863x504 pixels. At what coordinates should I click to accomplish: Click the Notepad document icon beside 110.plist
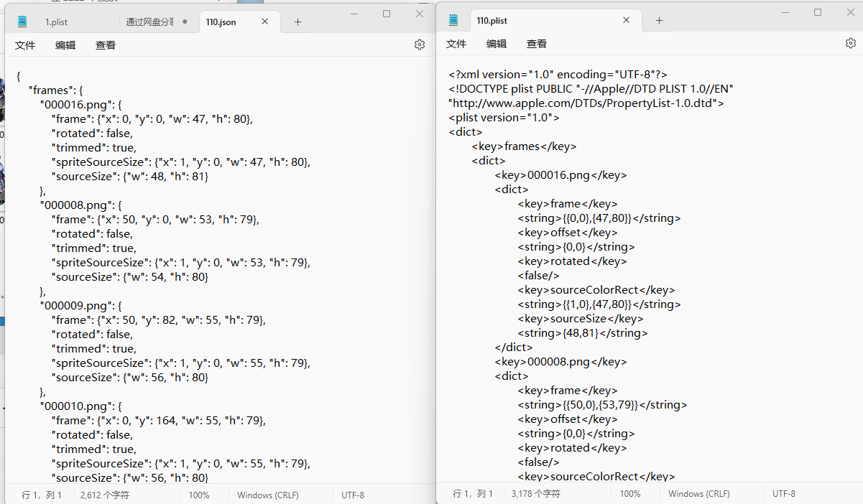click(x=453, y=20)
